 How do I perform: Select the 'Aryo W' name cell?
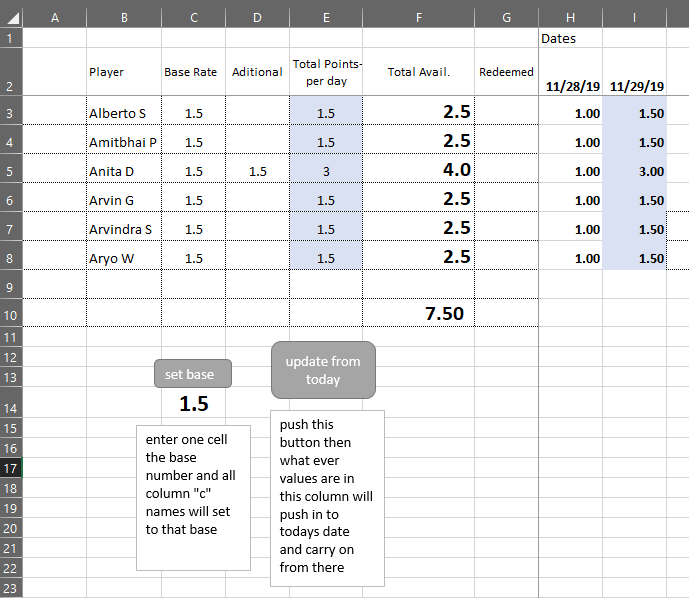coord(124,255)
